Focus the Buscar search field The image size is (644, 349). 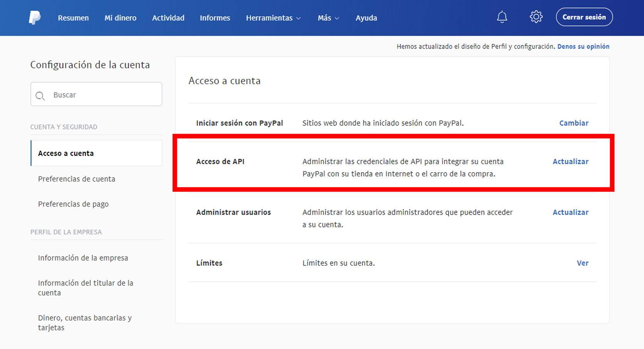click(96, 94)
